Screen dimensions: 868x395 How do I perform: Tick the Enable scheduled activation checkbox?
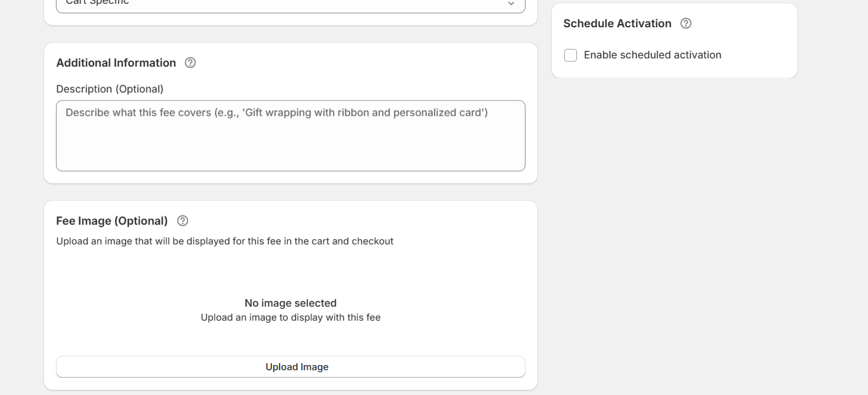571,55
